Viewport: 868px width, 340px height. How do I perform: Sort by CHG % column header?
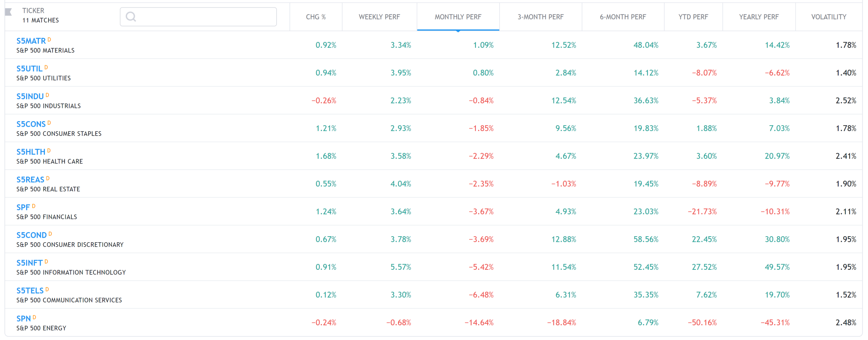click(x=316, y=17)
